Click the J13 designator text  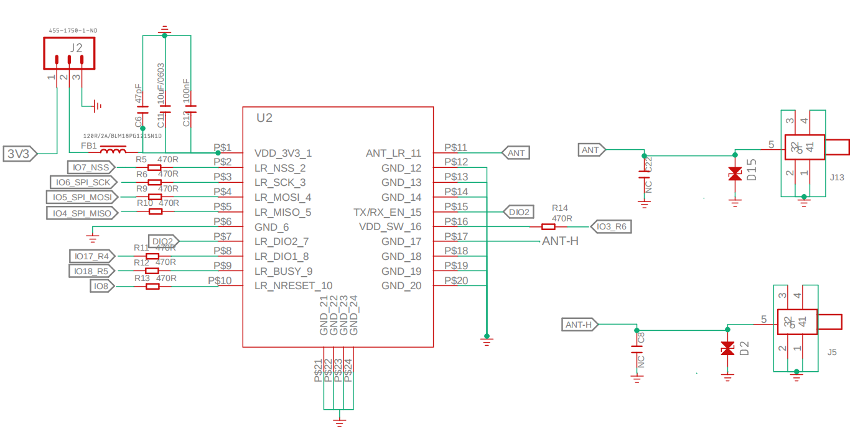click(x=837, y=177)
